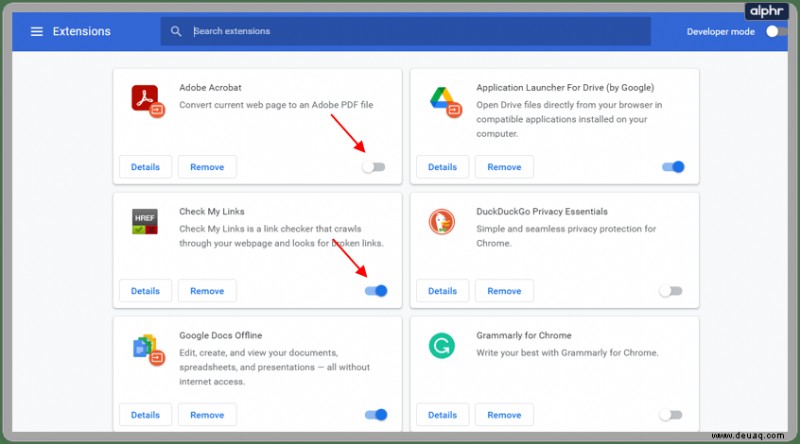
Task: Open Details for Check My Links
Action: click(145, 291)
